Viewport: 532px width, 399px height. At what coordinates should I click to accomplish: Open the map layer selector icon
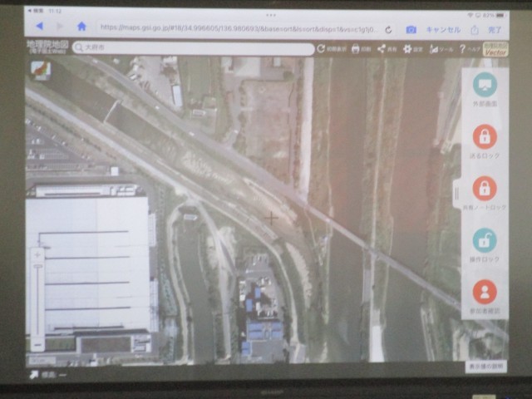[x=41, y=70]
